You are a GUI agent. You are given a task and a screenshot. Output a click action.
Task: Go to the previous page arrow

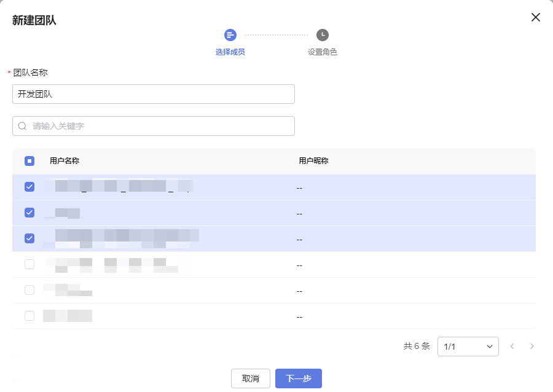pos(512,347)
